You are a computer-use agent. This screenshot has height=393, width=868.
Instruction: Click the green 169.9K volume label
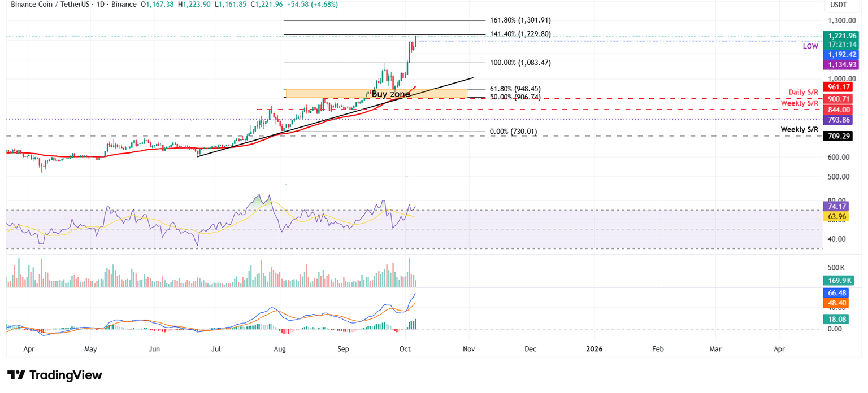pos(839,280)
